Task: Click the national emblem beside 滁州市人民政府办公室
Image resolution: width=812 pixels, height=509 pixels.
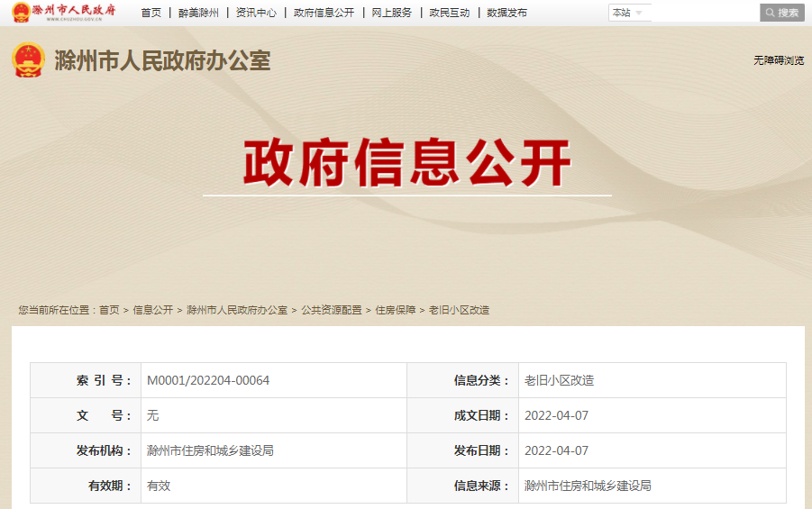Action: tap(28, 60)
